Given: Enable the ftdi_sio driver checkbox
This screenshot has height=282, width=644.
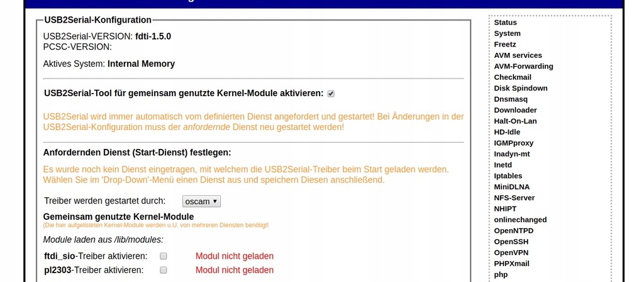Looking at the screenshot, I should pos(164,256).
